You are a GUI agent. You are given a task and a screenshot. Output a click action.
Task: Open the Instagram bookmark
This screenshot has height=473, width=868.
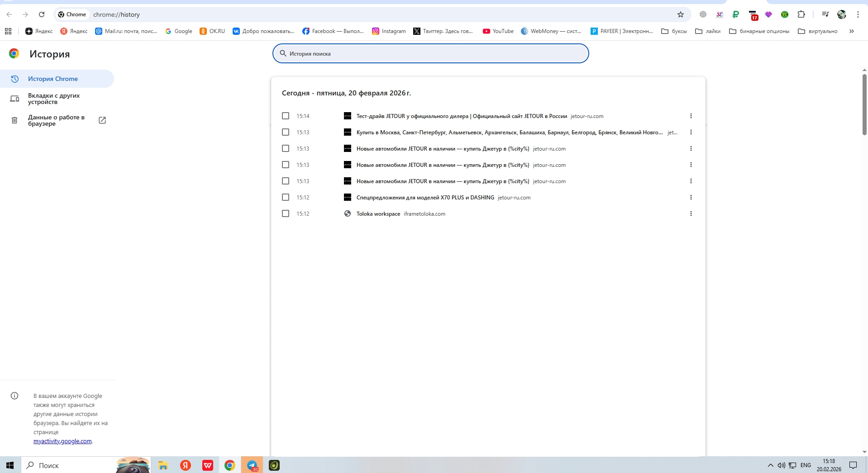[x=389, y=31]
